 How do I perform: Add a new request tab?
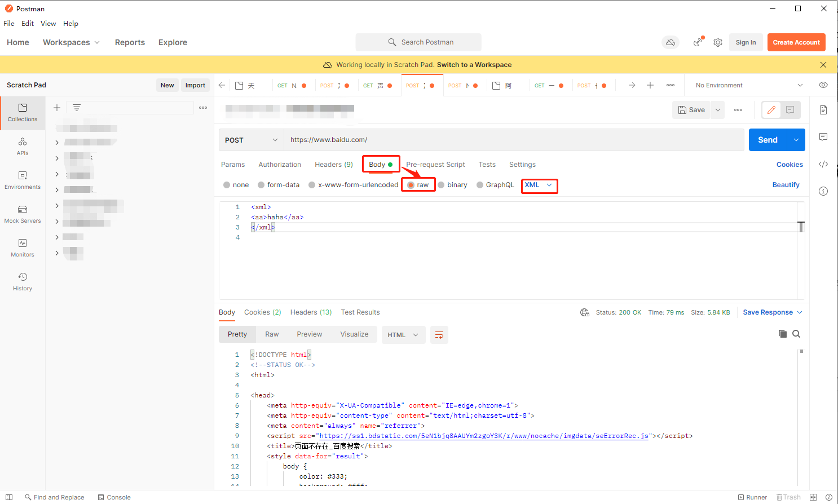click(650, 85)
